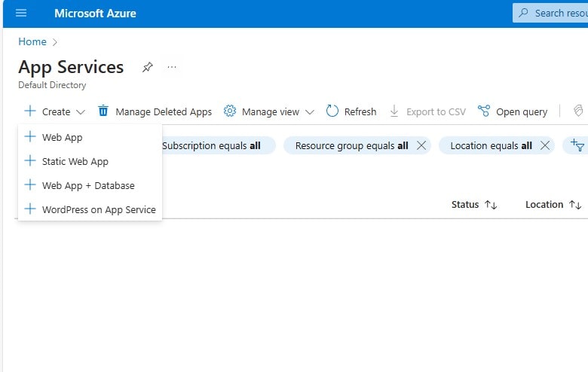
Task: Sort by Status column
Action: (x=474, y=205)
